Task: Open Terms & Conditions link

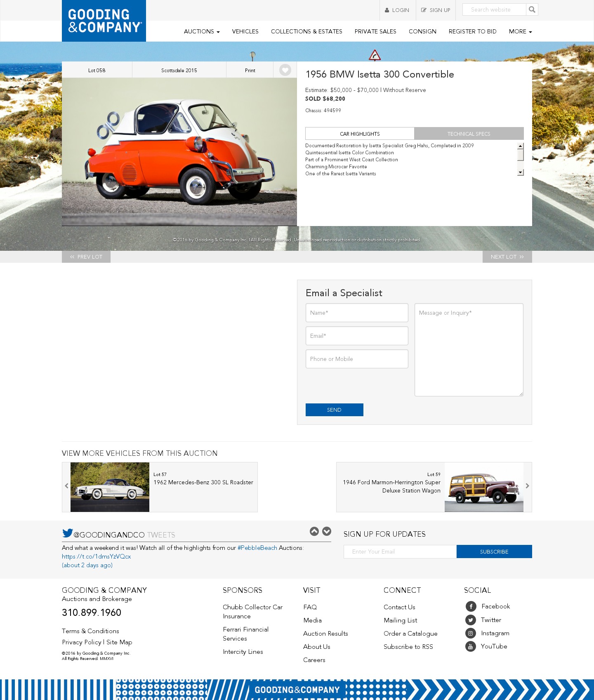Action: [x=90, y=631]
